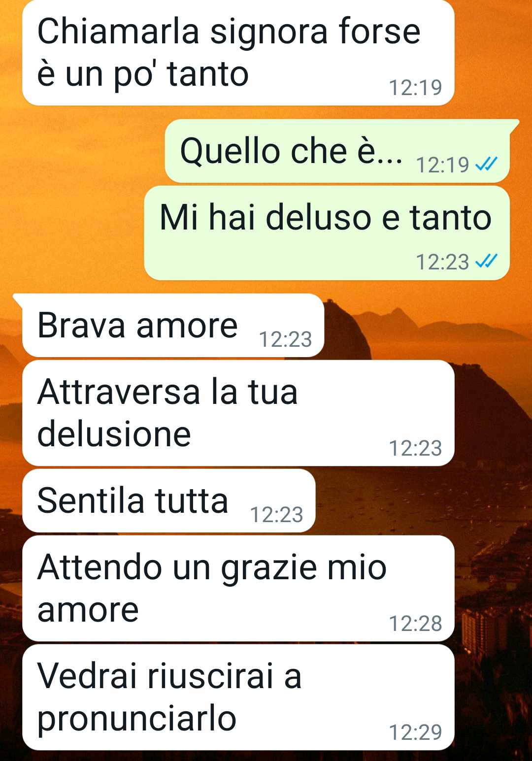Select the "Vedrai riuscirai a pronunciarlo" message

point(238,697)
